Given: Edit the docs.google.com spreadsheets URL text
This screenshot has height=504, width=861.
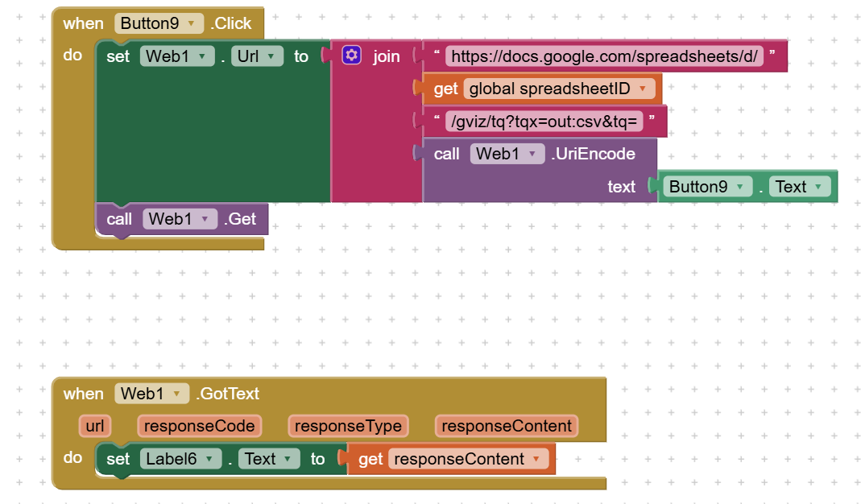Looking at the screenshot, I should (604, 56).
